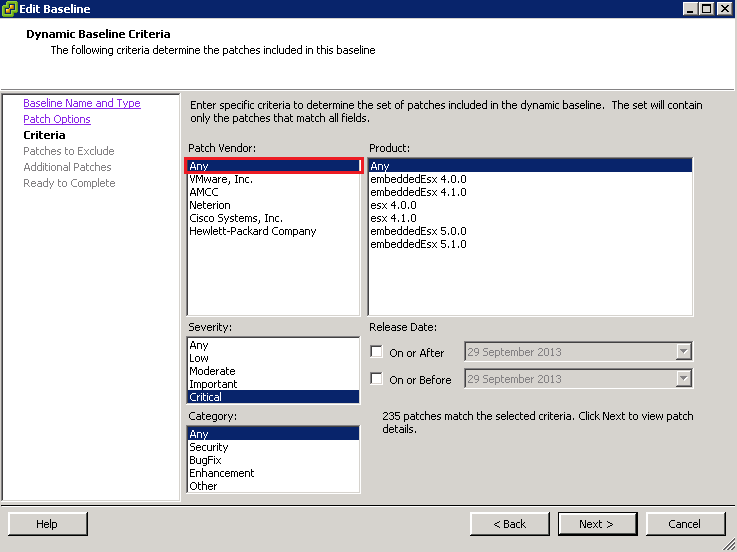The height and width of the screenshot is (552, 737).
Task: Select VMware, Inc. as patch vendor
Action: point(221,179)
